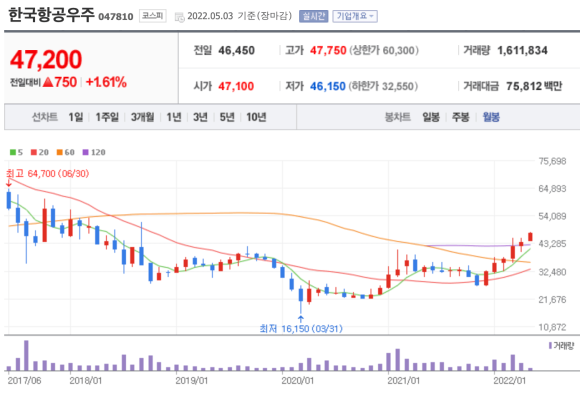Click the 최저 16,150 (03/31) annotation
The height and width of the screenshot is (393, 580).
[301, 329]
